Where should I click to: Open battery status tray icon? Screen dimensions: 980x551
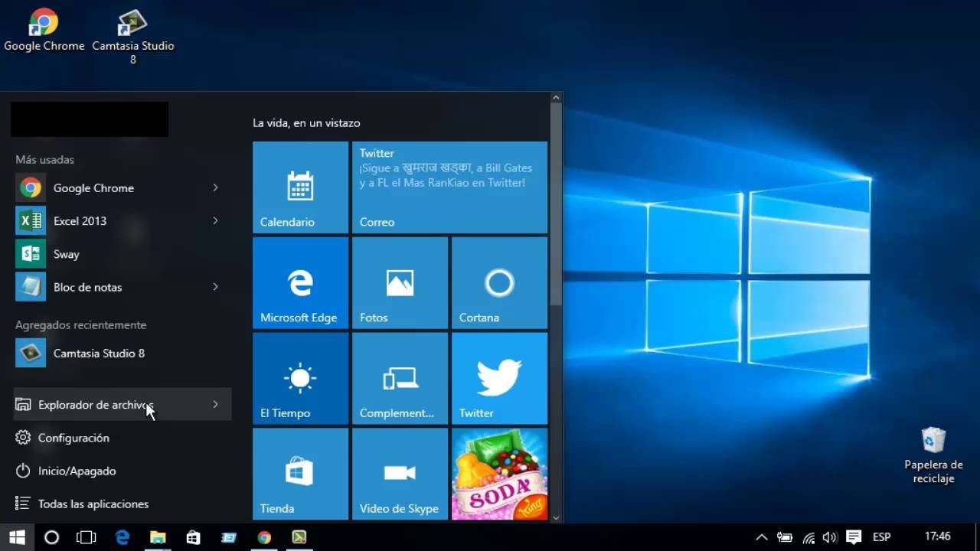pos(784,537)
